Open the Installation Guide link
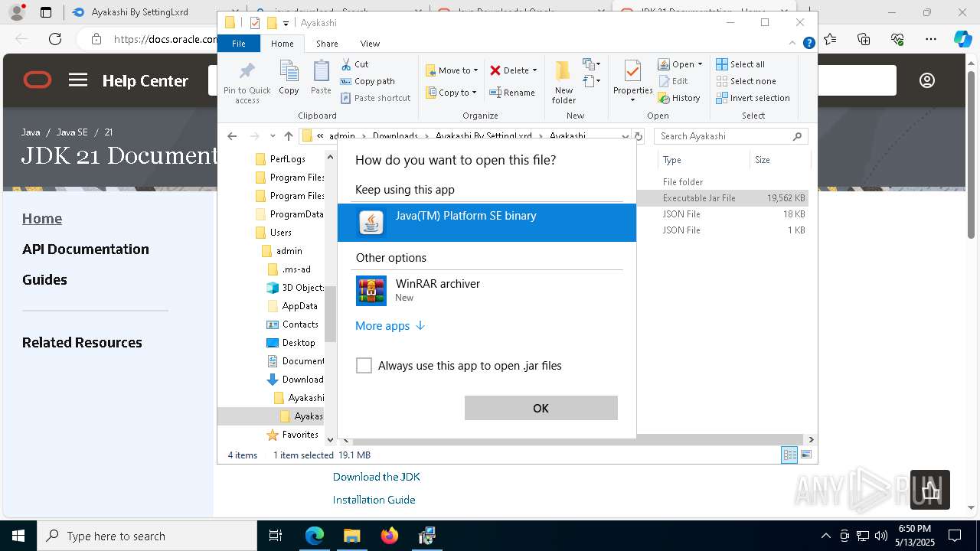This screenshot has width=980, height=551. (x=374, y=500)
